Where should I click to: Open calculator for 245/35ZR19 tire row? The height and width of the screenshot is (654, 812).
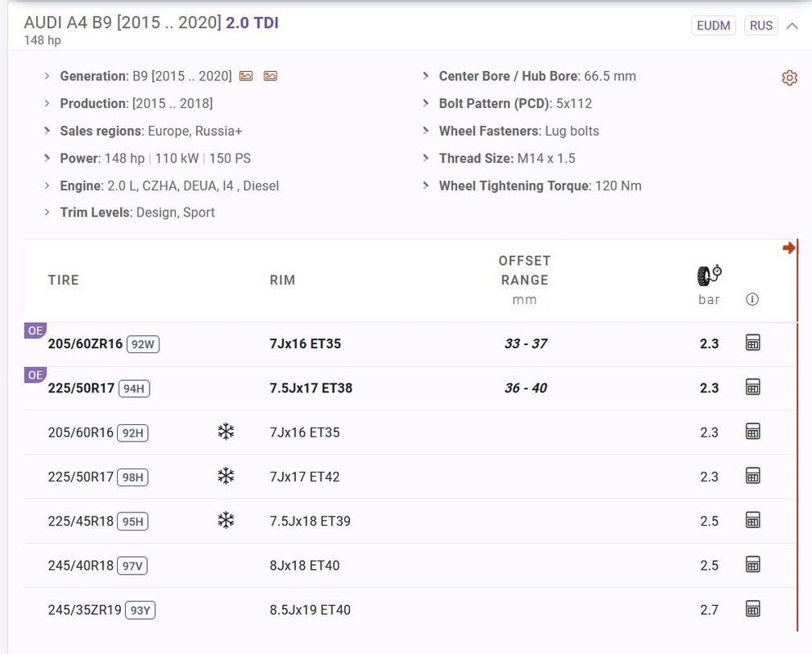click(753, 609)
